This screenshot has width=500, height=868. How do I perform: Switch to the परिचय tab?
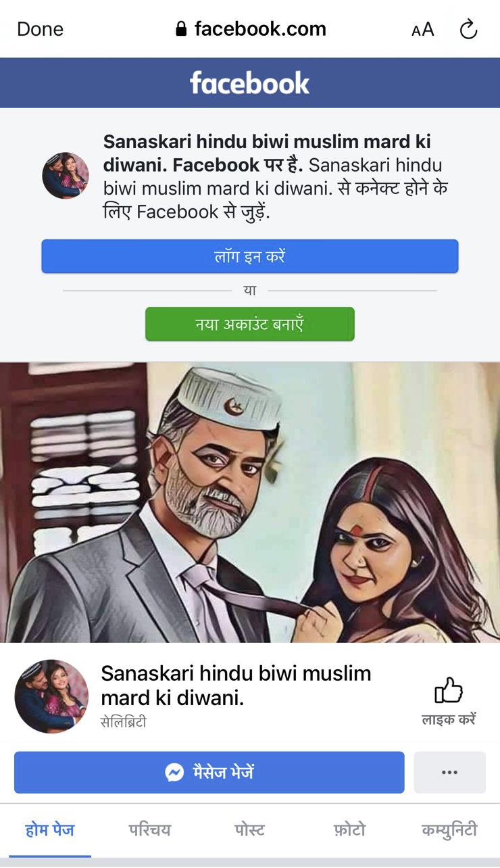point(150,829)
